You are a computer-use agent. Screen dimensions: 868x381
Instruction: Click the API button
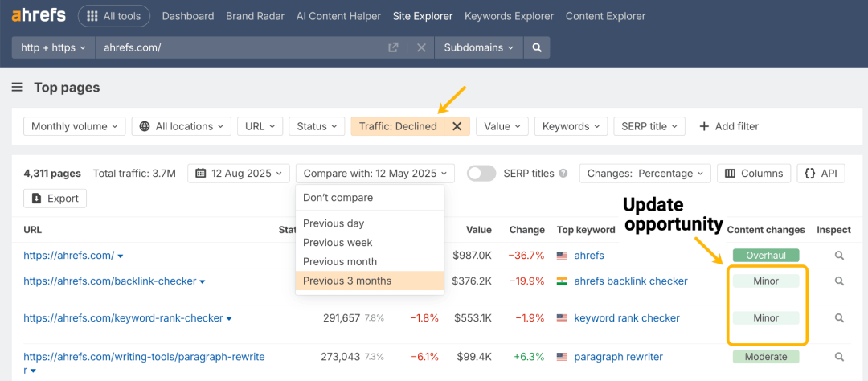point(821,174)
